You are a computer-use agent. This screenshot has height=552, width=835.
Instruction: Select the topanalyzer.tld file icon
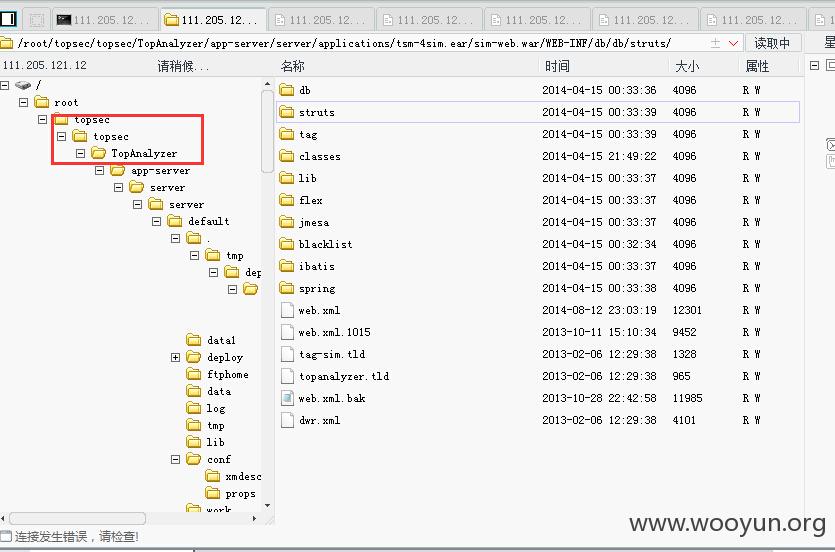click(287, 376)
